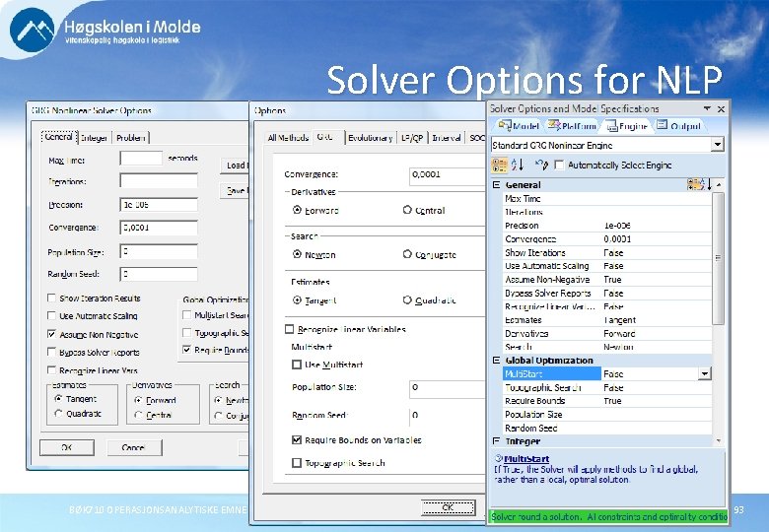Select the Engine tab in task pane

(x=627, y=126)
